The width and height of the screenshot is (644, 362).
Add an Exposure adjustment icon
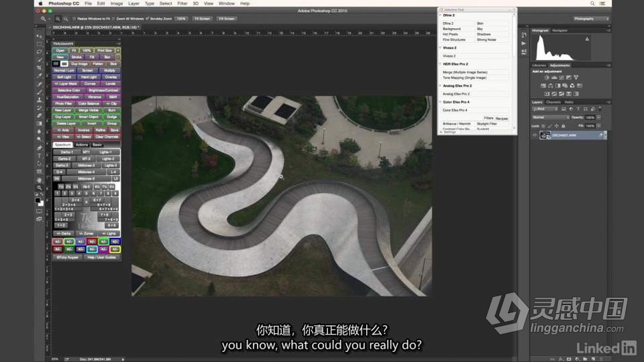(x=569, y=78)
